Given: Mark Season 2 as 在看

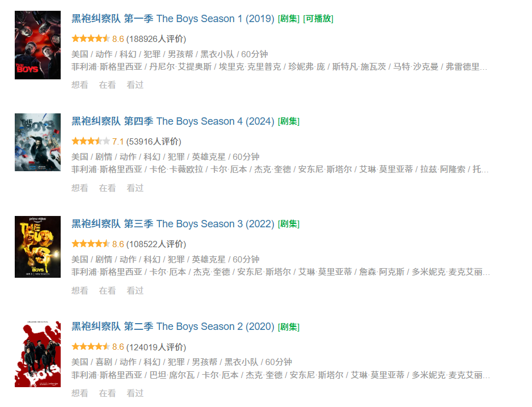Looking at the screenshot, I should [107, 393].
